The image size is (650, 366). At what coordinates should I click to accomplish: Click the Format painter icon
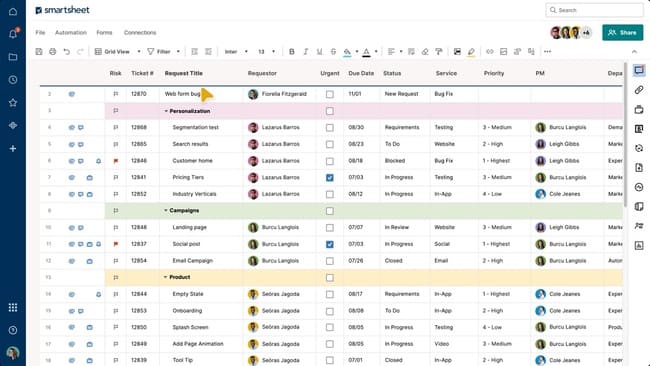click(439, 52)
